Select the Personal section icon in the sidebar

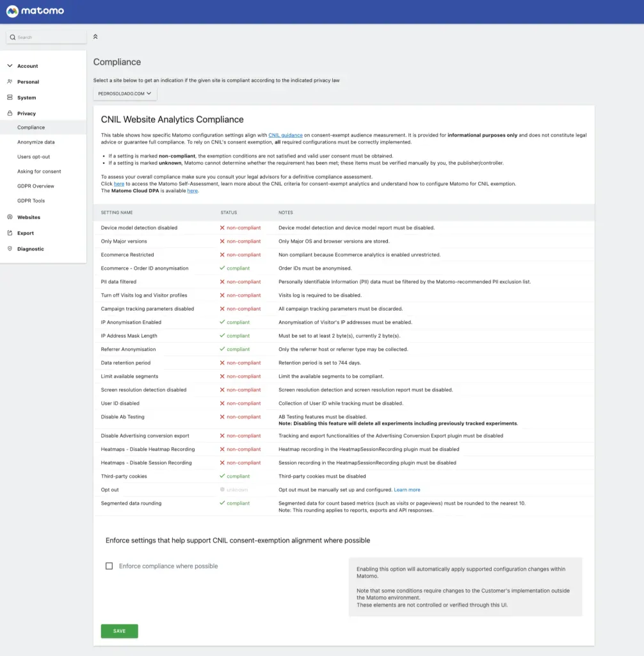pyautogui.click(x=10, y=81)
